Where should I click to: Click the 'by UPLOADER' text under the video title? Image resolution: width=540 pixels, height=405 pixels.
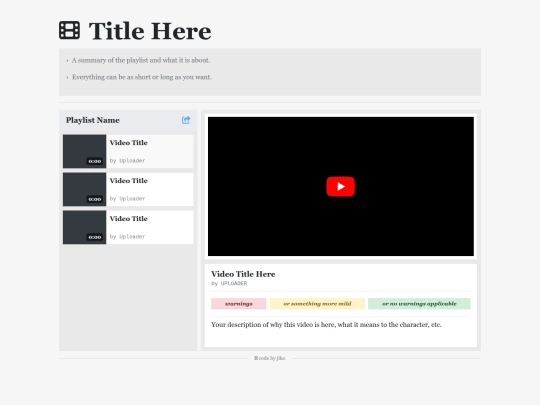(229, 283)
